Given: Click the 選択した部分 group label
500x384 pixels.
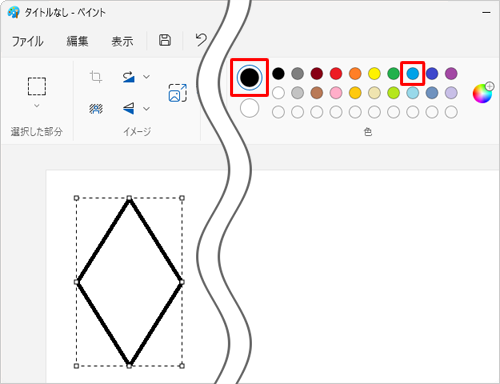Looking at the screenshot, I should [x=37, y=132].
